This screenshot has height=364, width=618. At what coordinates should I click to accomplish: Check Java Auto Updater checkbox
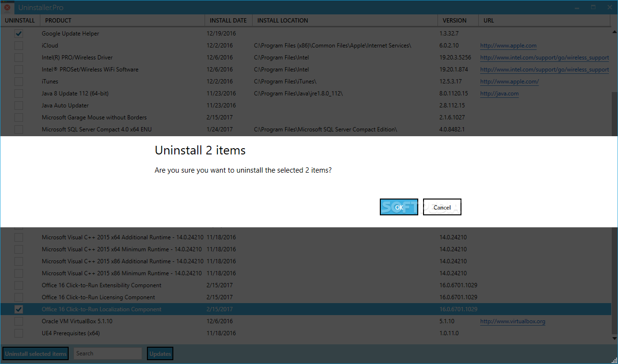click(18, 106)
